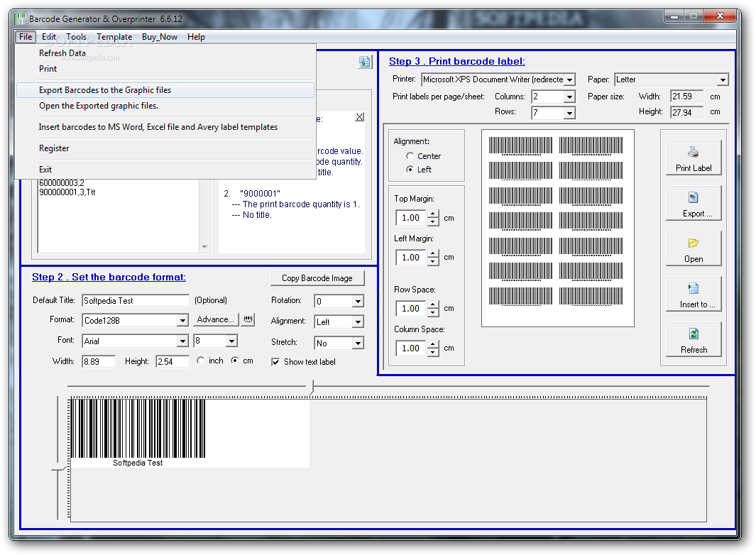Toggle the Show text label checkbox

pyautogui.click(x=275, y=362)
